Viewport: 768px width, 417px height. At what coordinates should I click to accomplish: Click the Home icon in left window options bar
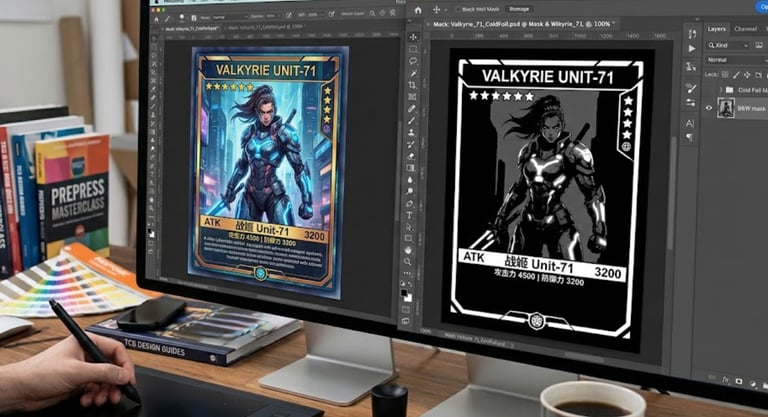click(156, 19)
